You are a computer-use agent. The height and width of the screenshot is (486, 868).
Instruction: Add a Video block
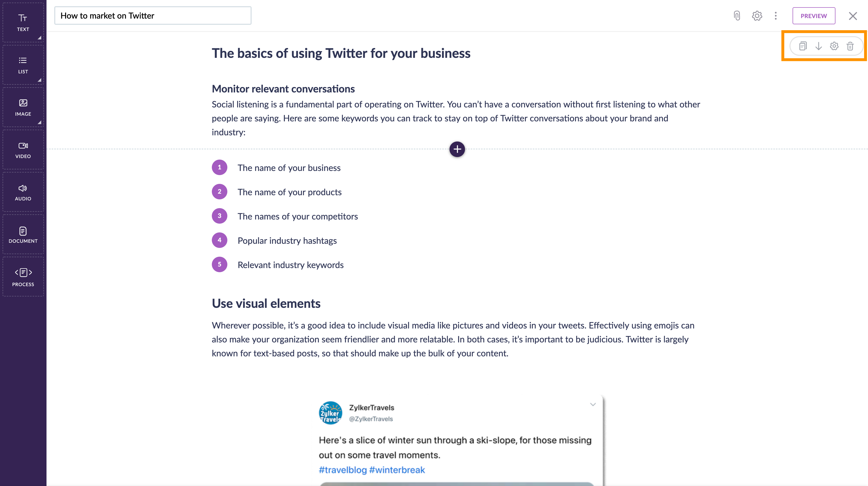23,150
